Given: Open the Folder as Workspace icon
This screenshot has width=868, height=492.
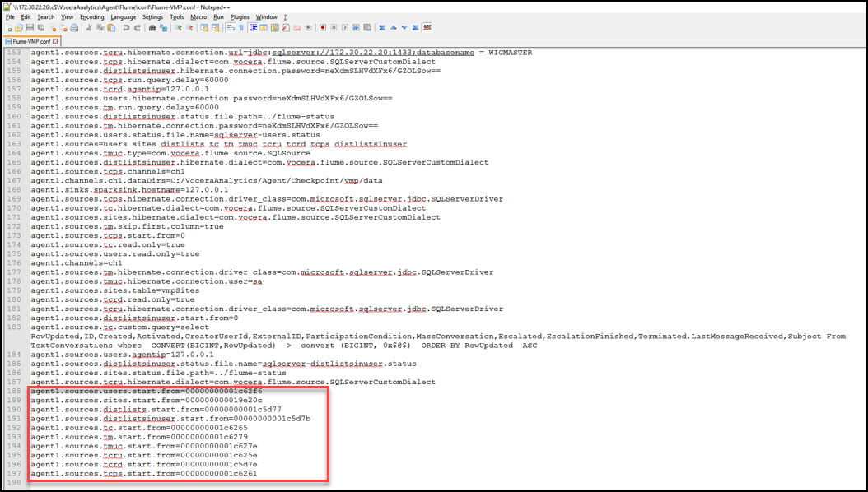Looking at the screenshot, I should tap(296, 28).
